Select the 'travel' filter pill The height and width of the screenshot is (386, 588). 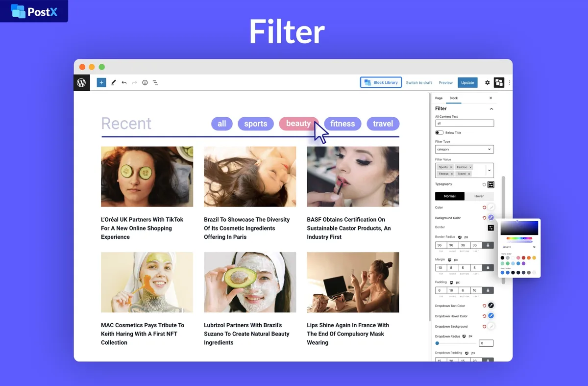pos(383,124)
